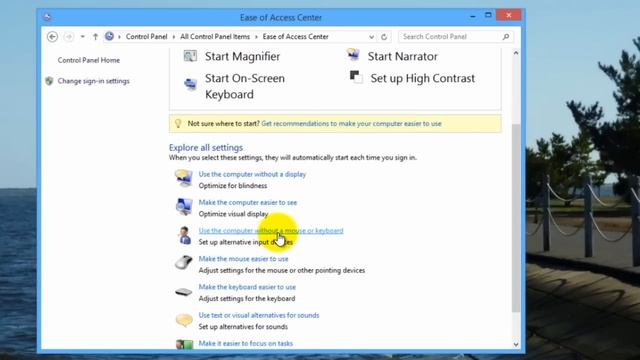Click the On-Screen Keyboard icon
The image size is (640, 360).
pos(190,84)
